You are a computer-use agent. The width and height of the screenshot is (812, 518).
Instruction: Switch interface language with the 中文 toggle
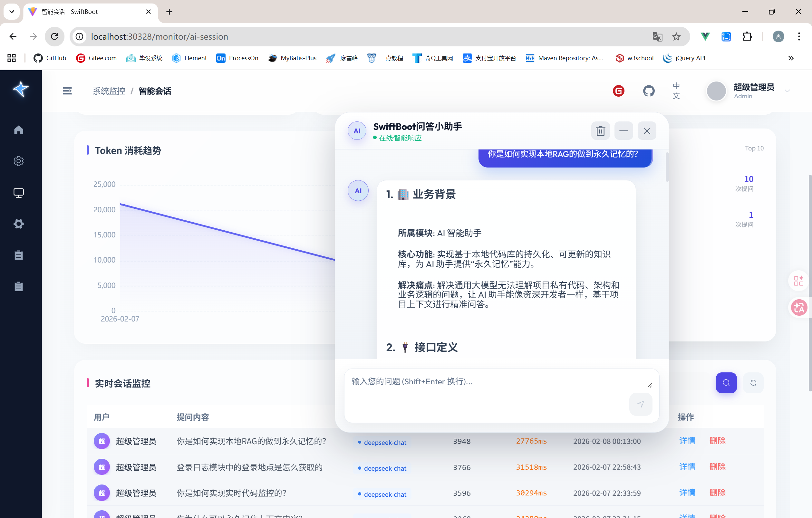click(x=676, y=91)
